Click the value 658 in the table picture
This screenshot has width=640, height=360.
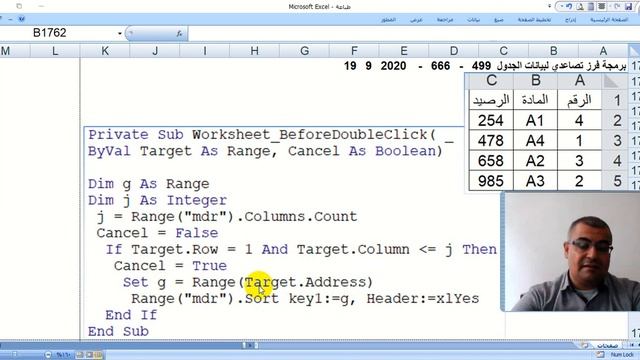tap(491, 161)
